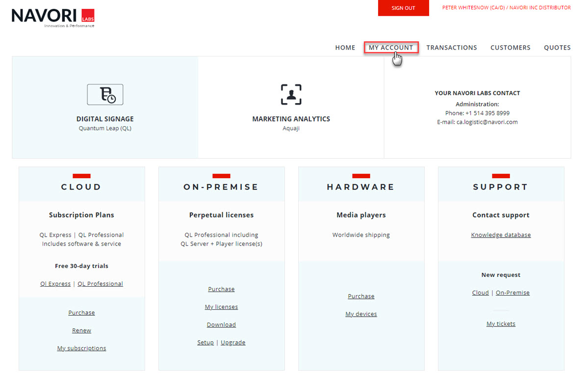Click the Navori Labs logo

(53, 18)
